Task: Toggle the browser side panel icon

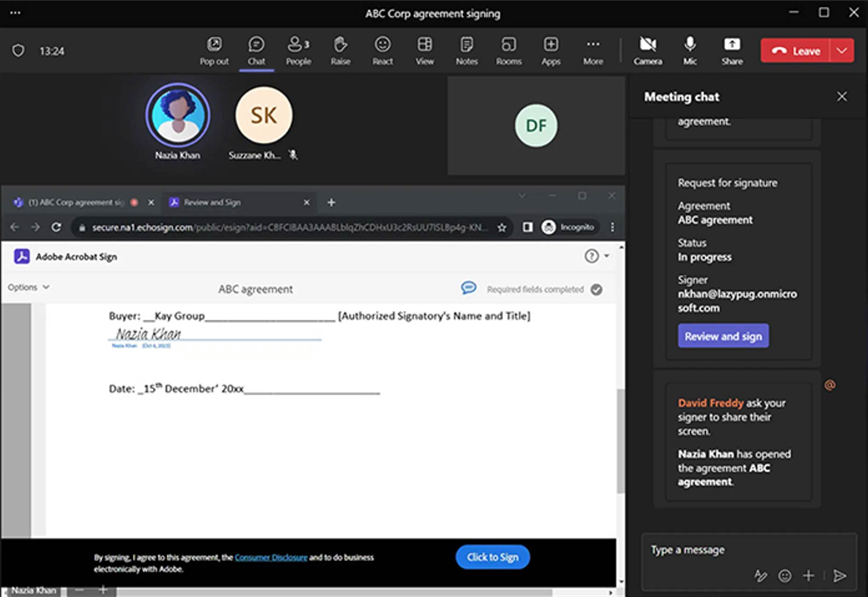Action: (x=528, y=227)
